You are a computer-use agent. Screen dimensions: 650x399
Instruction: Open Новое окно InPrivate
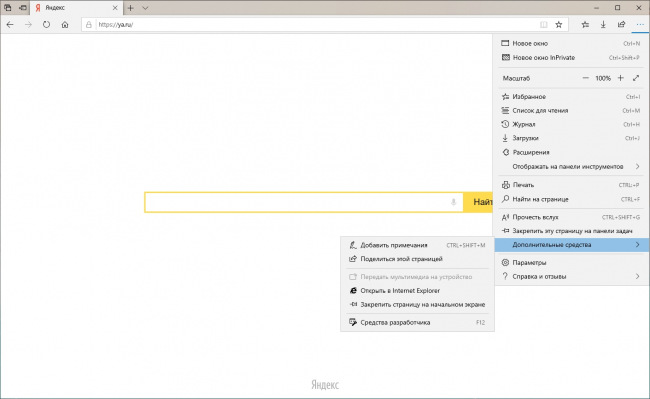pyautogui.click(x=571, y=58)
